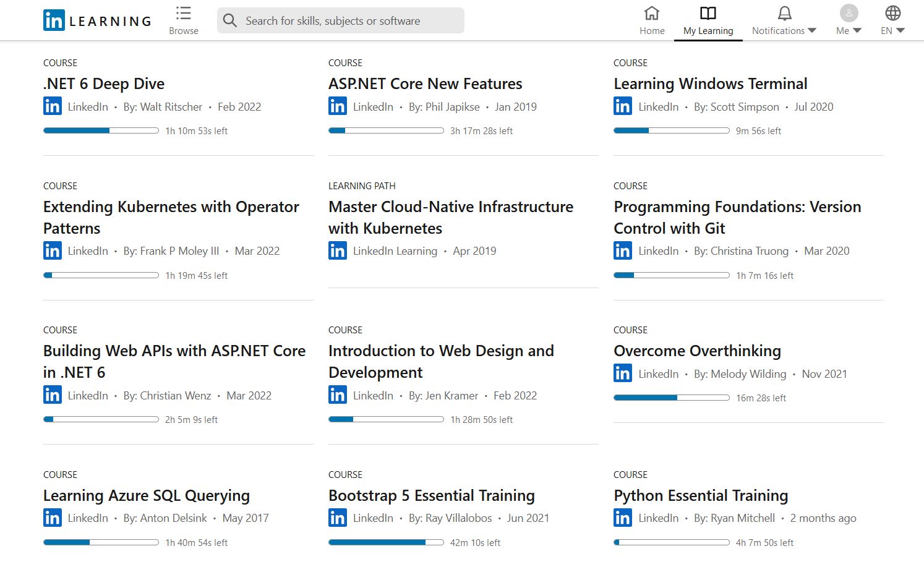The height and width of the screenshot is (567, 924).
Task: Click the LinkedIn badge beside .NET 6 Deep Dive
Action: click(x=53, y=106)
